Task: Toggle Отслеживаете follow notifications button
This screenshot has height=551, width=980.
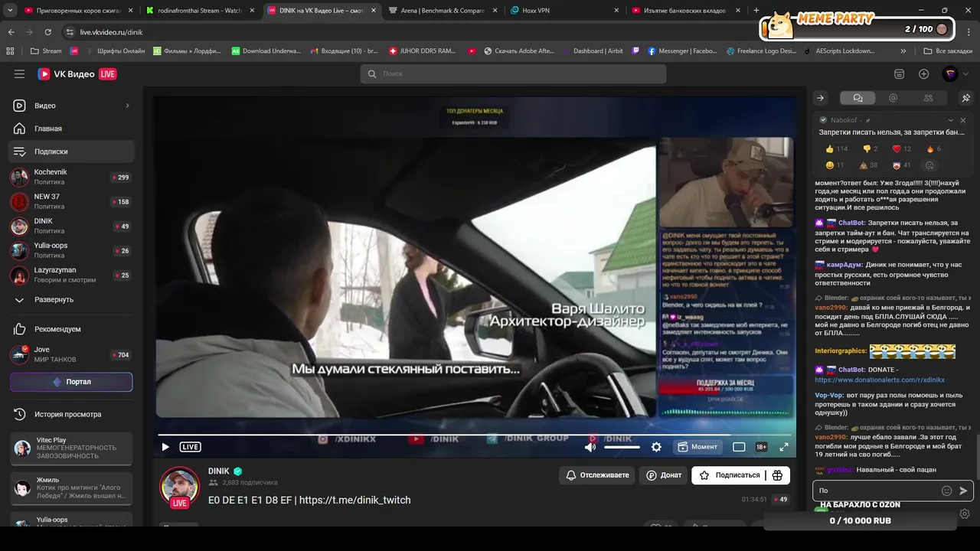Action: 596,475
